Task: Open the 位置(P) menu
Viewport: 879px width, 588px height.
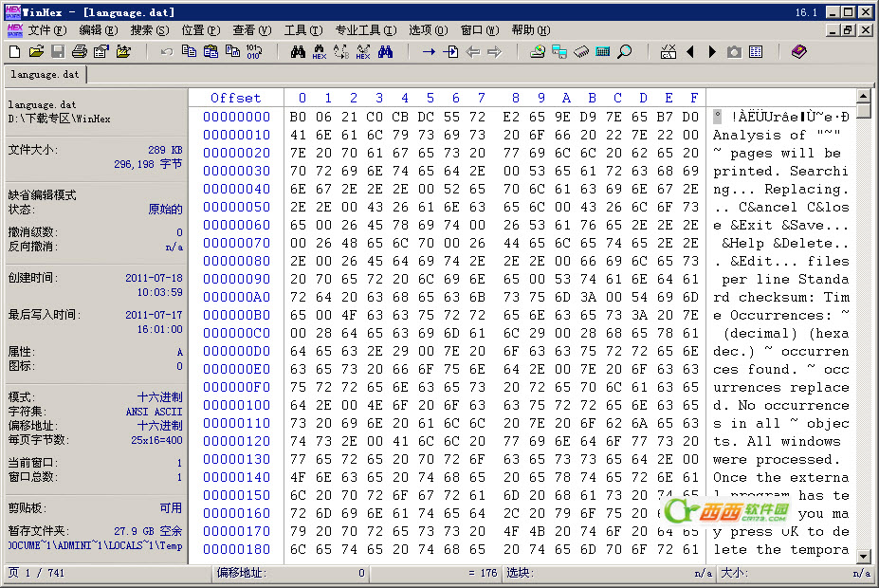Action: click(x=201, y=30)
